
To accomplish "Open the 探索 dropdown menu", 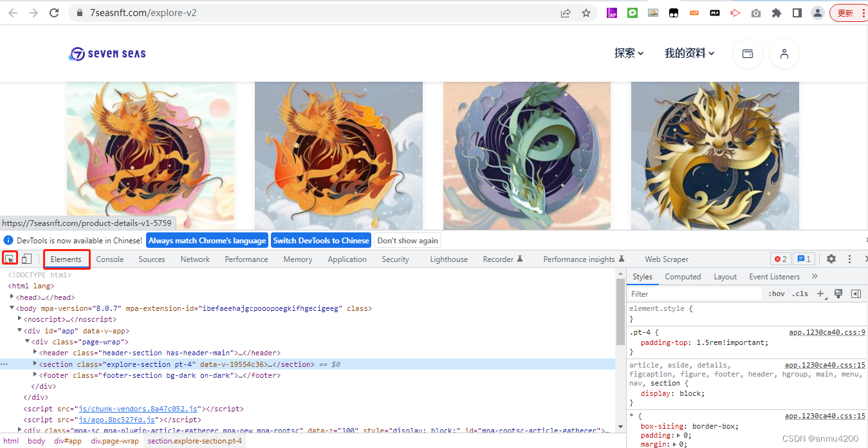I will [629, 53].
